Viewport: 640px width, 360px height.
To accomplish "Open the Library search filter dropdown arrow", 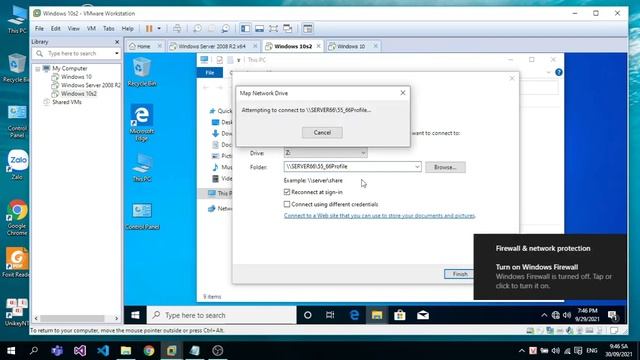I will (x=117, y=53).
